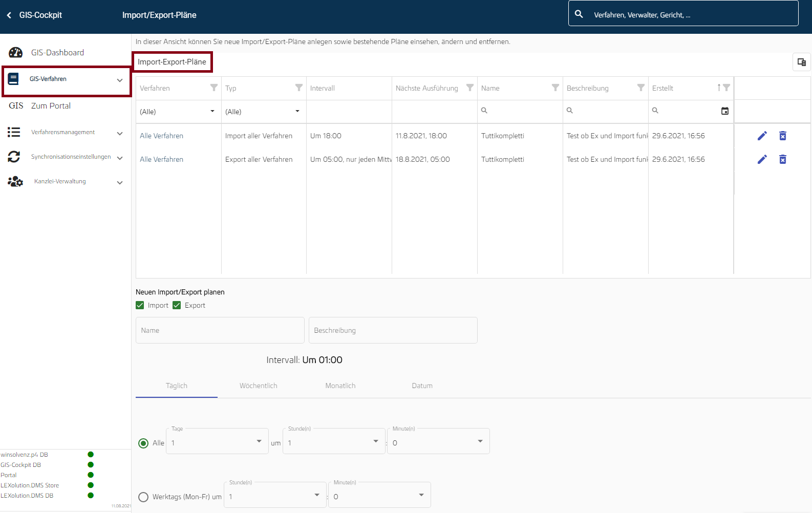The width and height of the screenshot is (812, 513).
Task: Select the Import-Export-Pläne heading tab
Action: click(172, 62)
